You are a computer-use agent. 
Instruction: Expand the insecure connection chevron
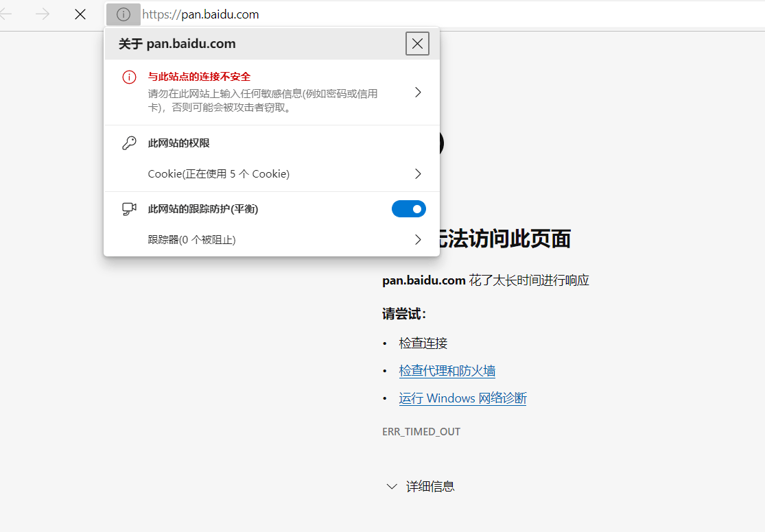(418, 92)
